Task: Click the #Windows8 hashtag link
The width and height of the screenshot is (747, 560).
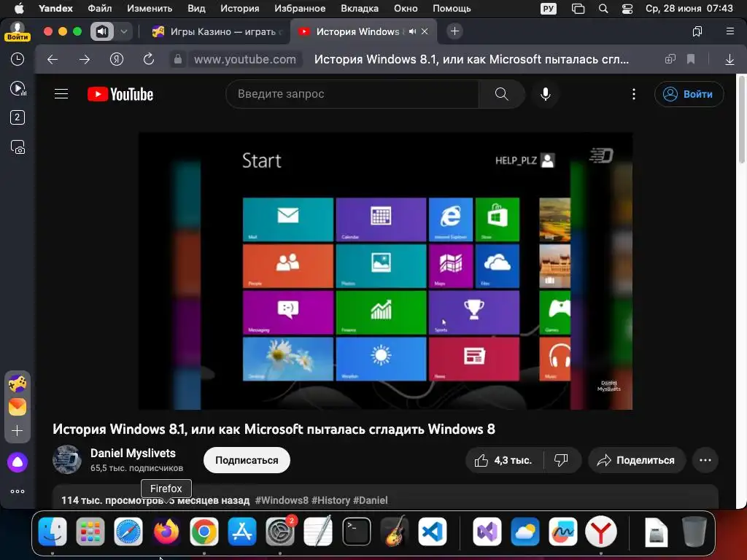Action: [282, 500]
